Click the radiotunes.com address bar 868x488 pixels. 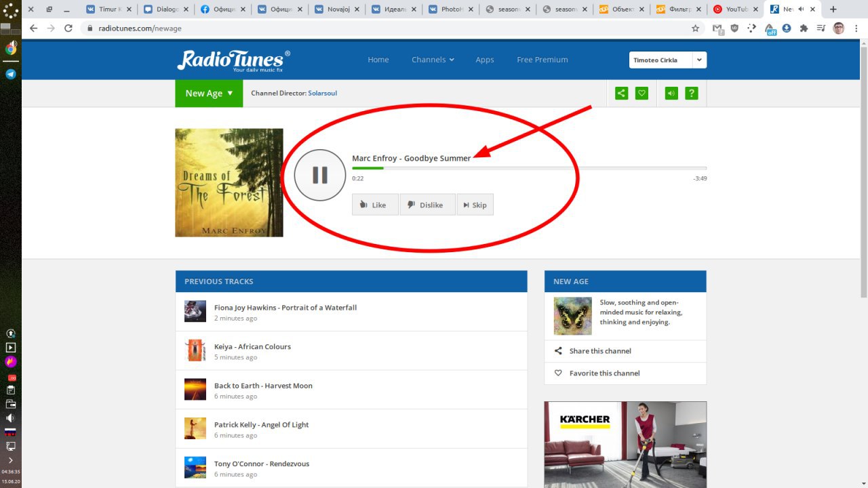(387, 28)
